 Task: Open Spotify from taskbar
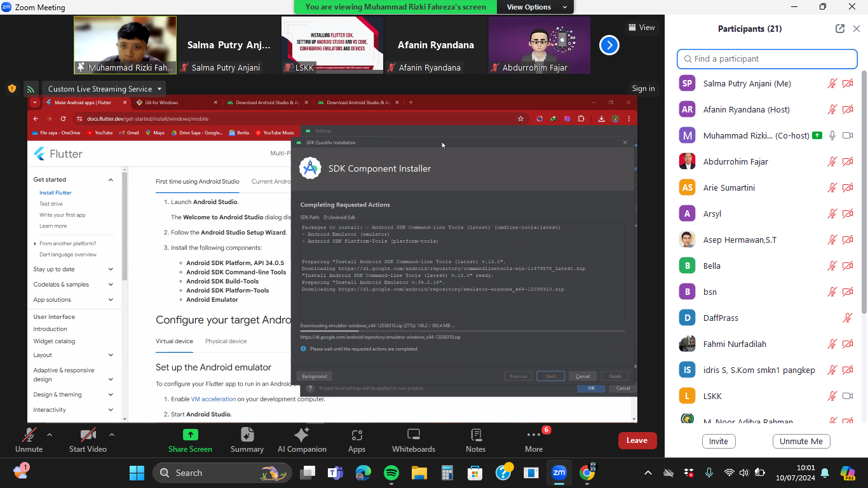pos(391,473)
